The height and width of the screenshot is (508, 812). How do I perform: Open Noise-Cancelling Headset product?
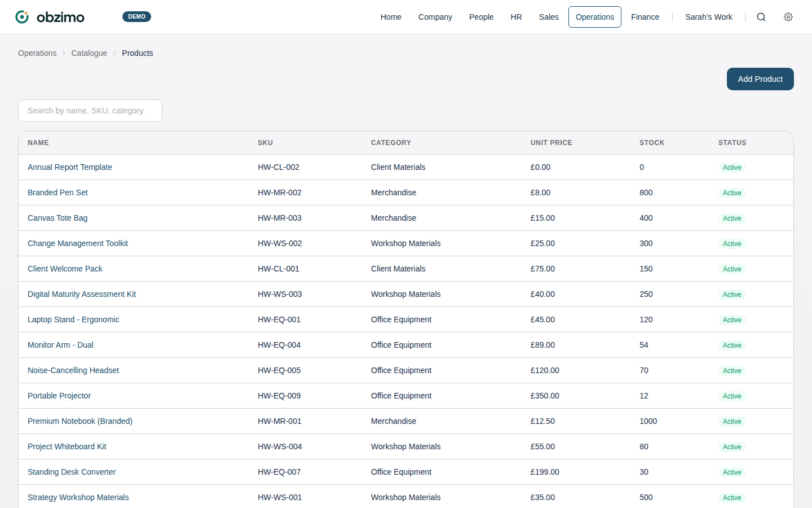pos(73,370)
